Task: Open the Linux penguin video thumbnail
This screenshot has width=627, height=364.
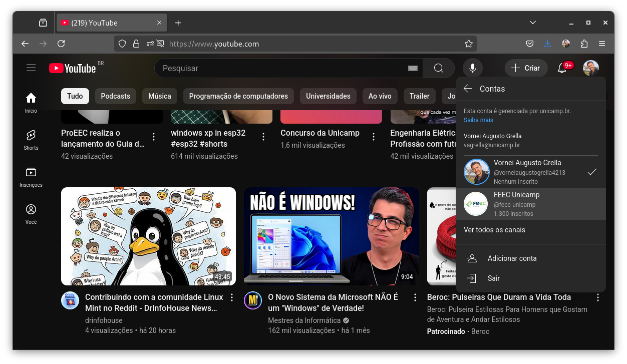Action: point(148,236)
